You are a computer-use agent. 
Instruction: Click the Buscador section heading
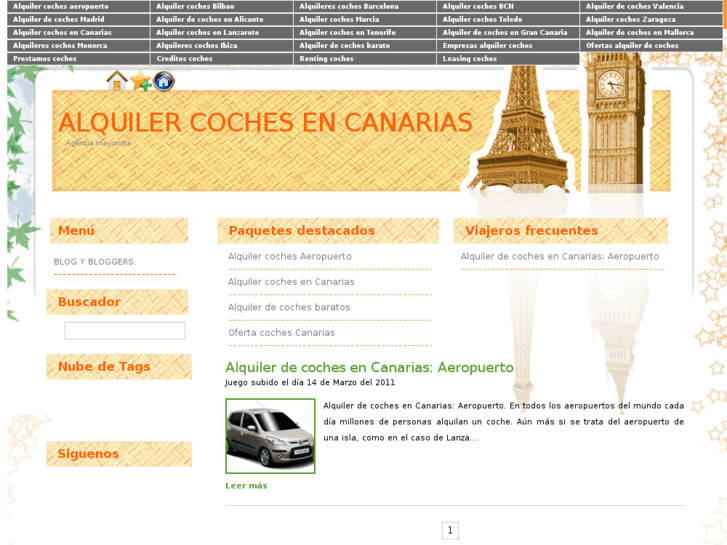point(89,302)
